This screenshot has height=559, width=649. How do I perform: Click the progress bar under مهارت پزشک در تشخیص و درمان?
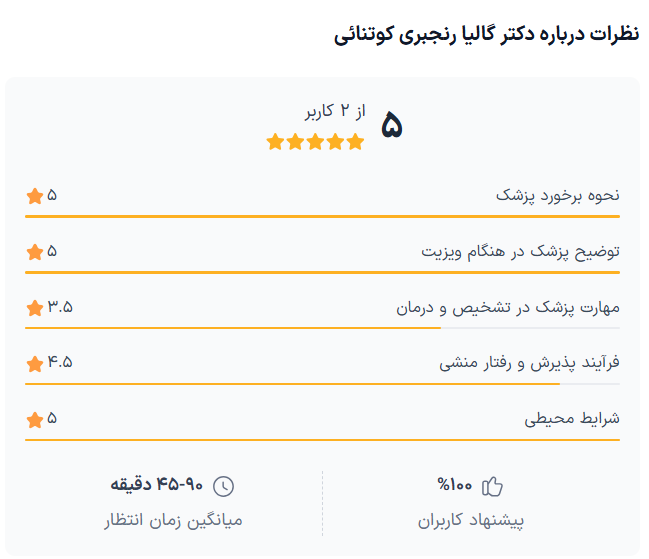click(322, 328)
